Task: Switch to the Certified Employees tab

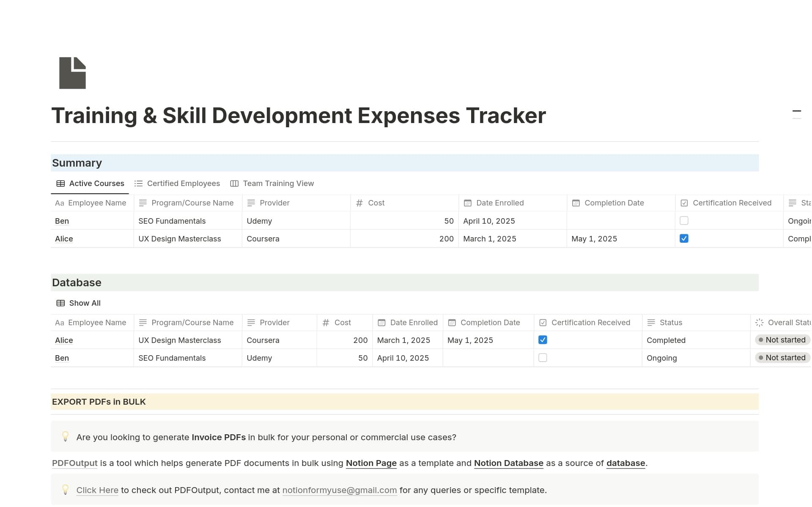Action: (183, 183)
